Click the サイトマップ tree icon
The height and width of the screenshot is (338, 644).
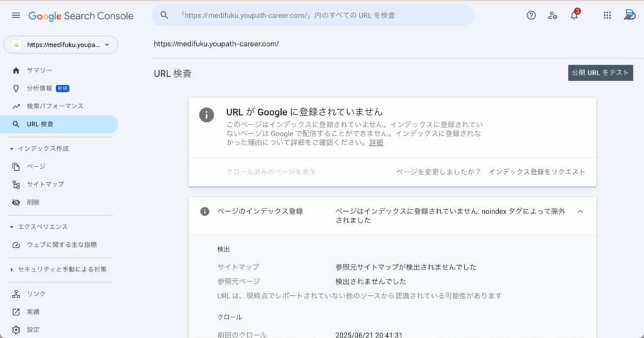(16, 185)
